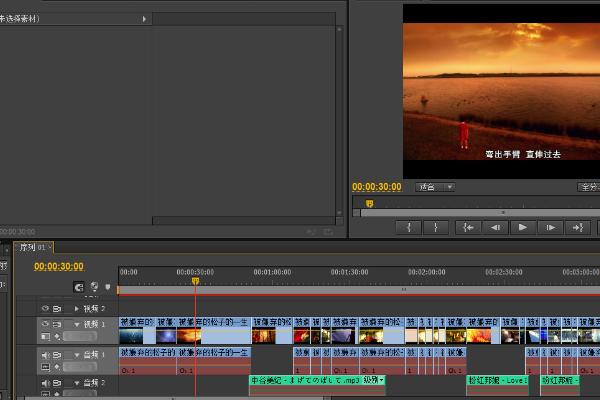600x400 pixels.
Task: Toggle the timeline Snap magnet icon
Action: (79, 287)
